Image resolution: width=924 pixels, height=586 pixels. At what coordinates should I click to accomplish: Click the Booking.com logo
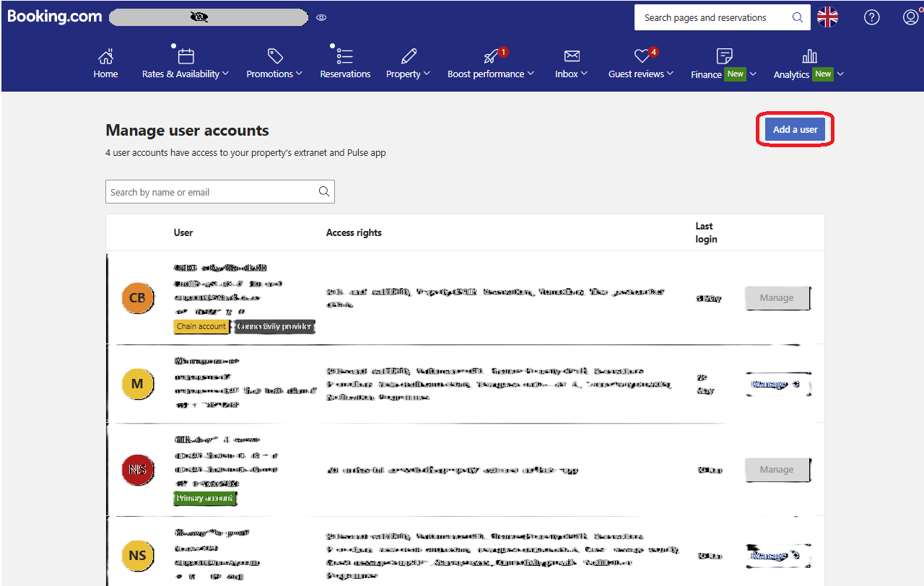click(54, 16)
